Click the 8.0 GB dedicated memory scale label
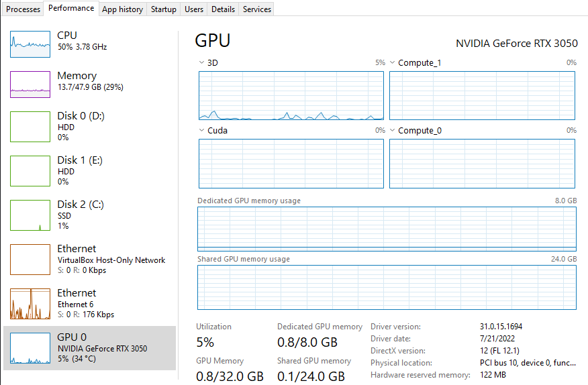This screenshot has height=385, width=588. tap(566, 201)
